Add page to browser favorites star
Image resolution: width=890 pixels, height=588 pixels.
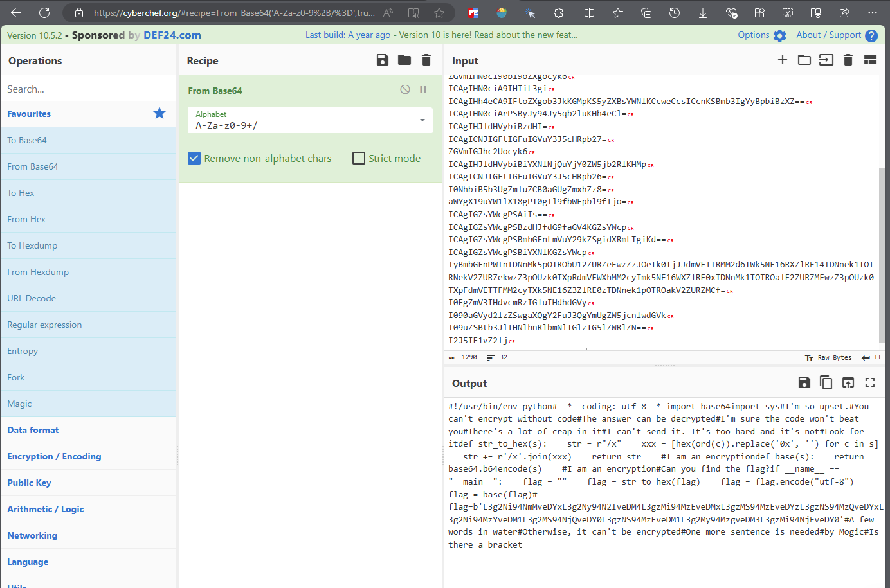point(439,13)
